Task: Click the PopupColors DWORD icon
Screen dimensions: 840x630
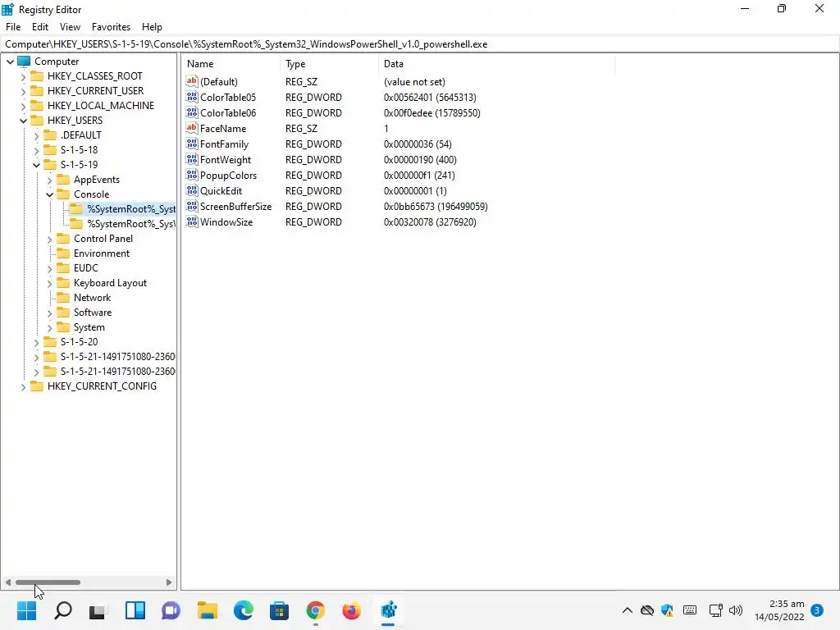Action: point(192,174)
